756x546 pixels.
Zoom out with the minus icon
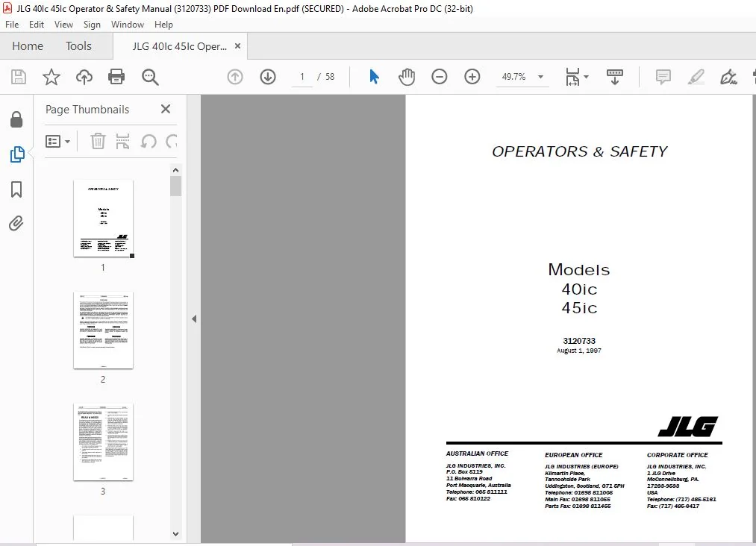(440, 77)
